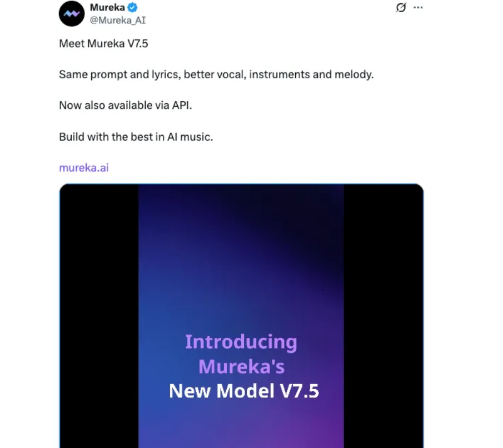Open Grok actions icon on the post
The height and width of the screenshot is (448, 503).
(400, 8)
